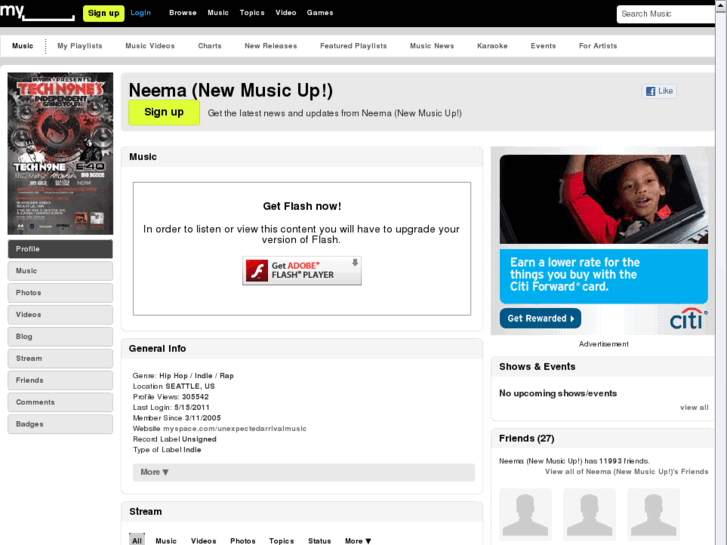Click the Get Rewarded ad button
This screenshot has width=727, height=545.
tap(540, 319)
